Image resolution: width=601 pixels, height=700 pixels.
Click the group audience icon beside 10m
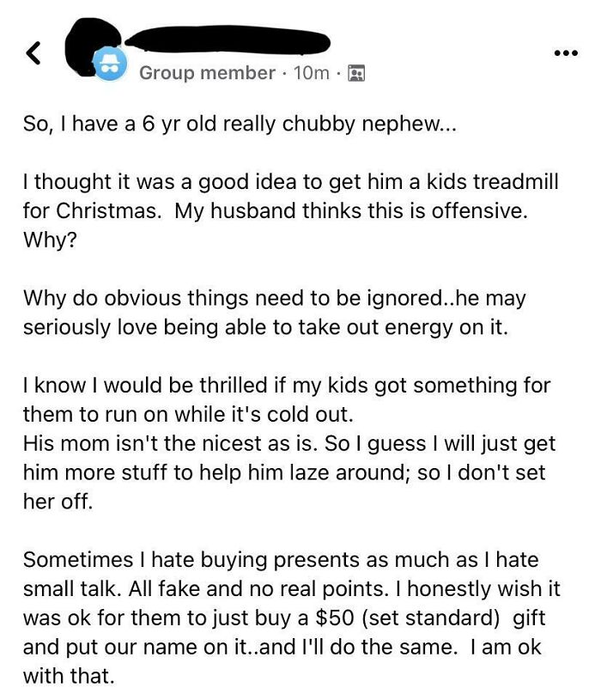[x=356, y=73]
